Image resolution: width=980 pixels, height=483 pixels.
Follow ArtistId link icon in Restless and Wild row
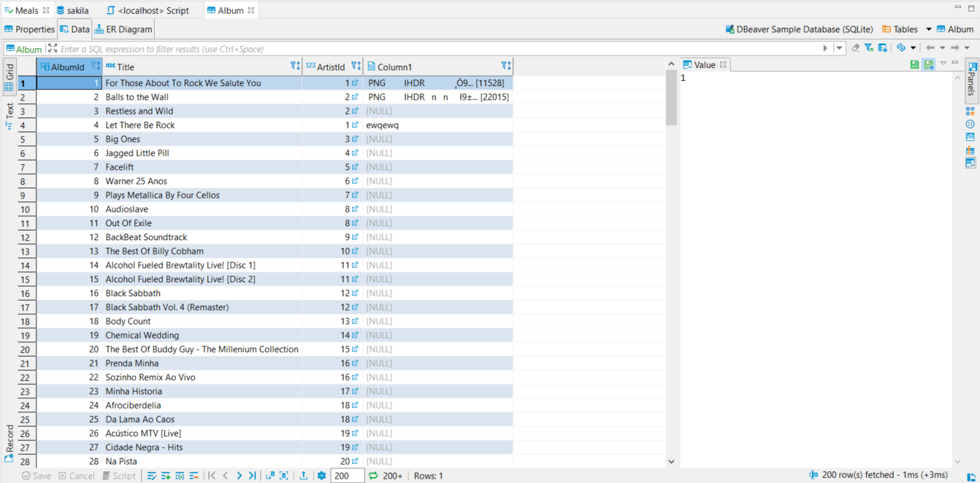[x=356, y=111]
